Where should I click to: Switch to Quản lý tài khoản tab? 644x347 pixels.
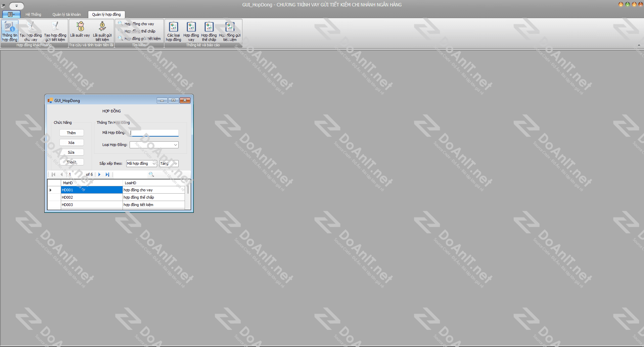pyautogui.click(x=66, y=14)
